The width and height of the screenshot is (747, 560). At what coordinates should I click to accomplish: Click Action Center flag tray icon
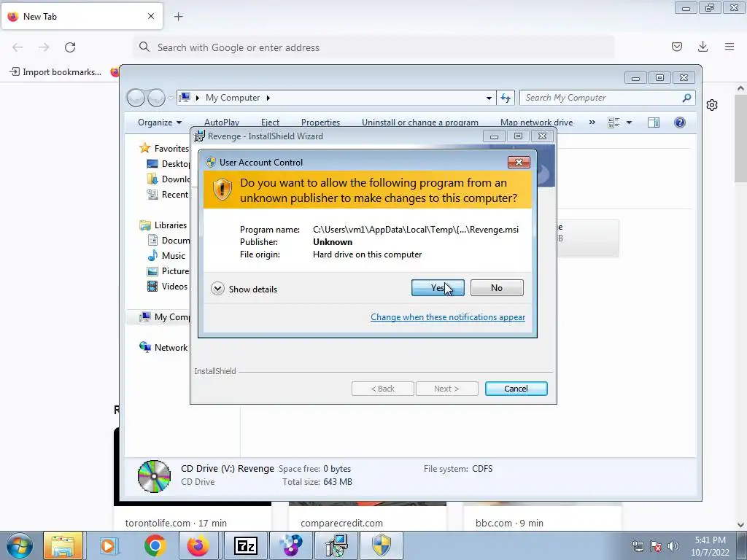(x=655, y=546)
